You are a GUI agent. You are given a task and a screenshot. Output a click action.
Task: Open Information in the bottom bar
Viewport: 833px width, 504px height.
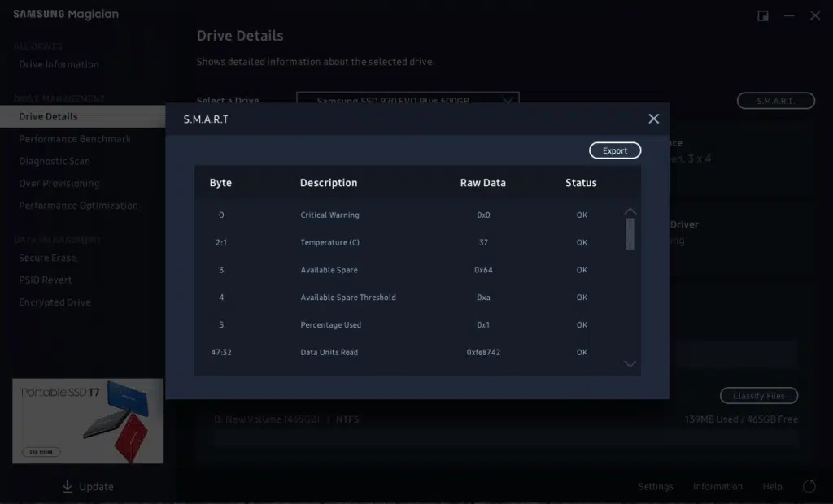(x=717, y=486)
